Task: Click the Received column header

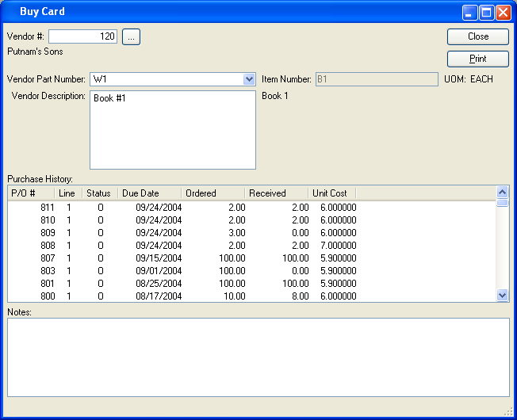Action: (x=275, y=193)
